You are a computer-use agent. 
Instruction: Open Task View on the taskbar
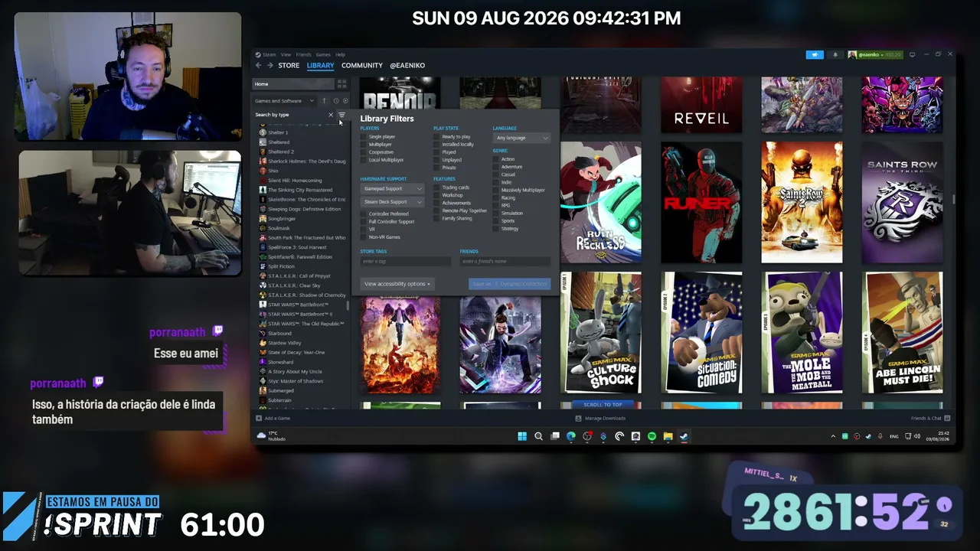555,436
